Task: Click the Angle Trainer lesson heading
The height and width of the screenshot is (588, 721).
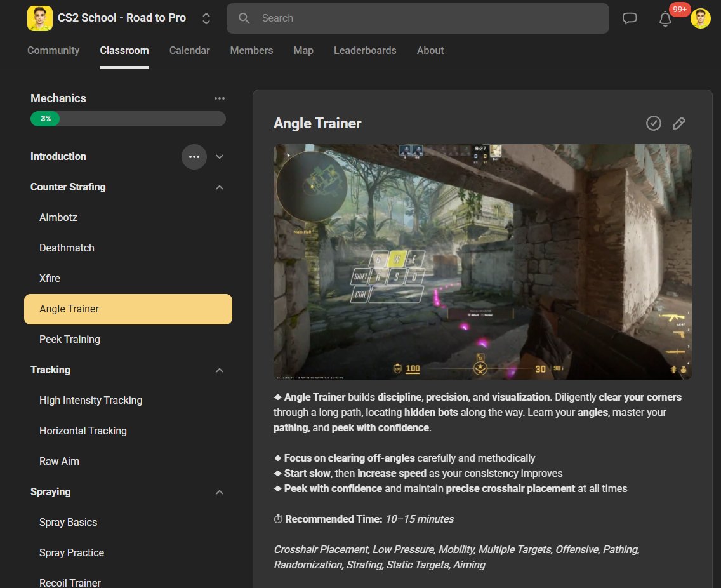Action: tap(317, 123)
